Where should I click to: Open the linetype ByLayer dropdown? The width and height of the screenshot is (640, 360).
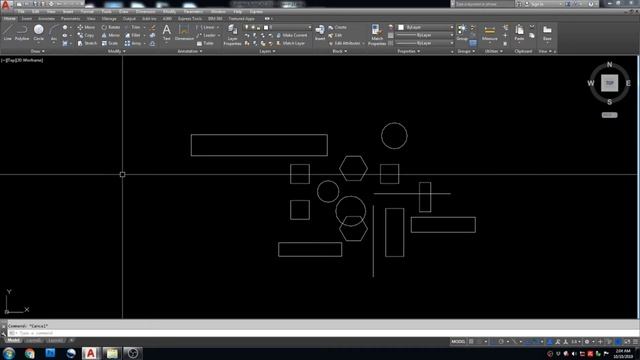(425, 43)
